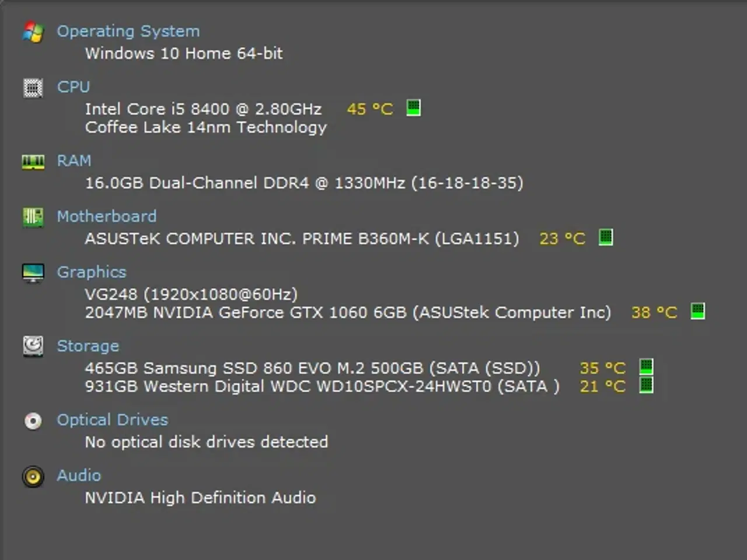Open the CPU details section

pos(74,87)
